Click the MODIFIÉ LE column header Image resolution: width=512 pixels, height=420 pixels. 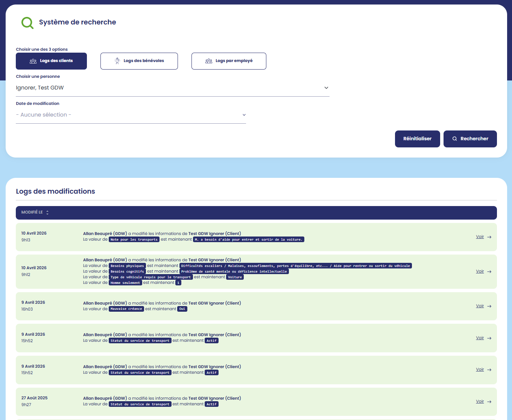click(32, 212)
